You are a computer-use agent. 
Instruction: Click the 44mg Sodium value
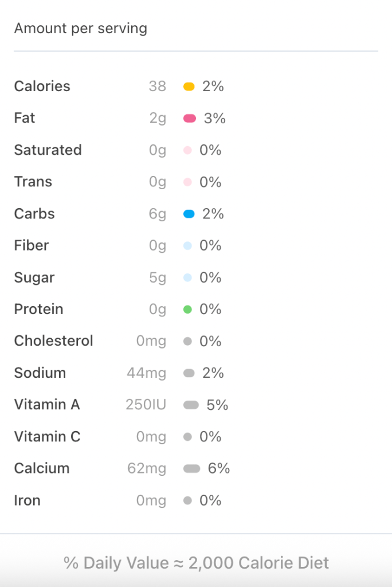[146, 373]
